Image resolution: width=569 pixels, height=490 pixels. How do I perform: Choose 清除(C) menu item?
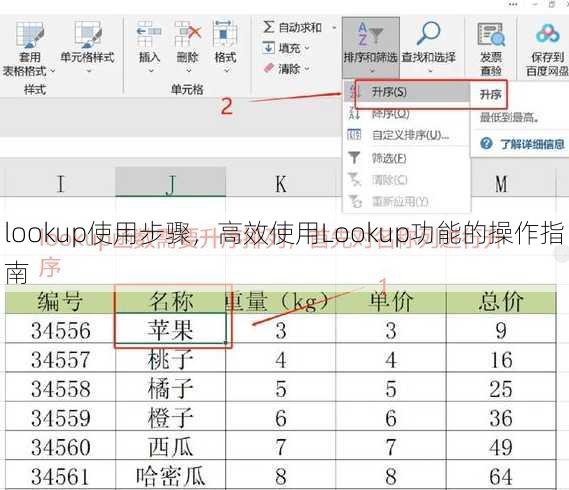[x=407, y=180]
